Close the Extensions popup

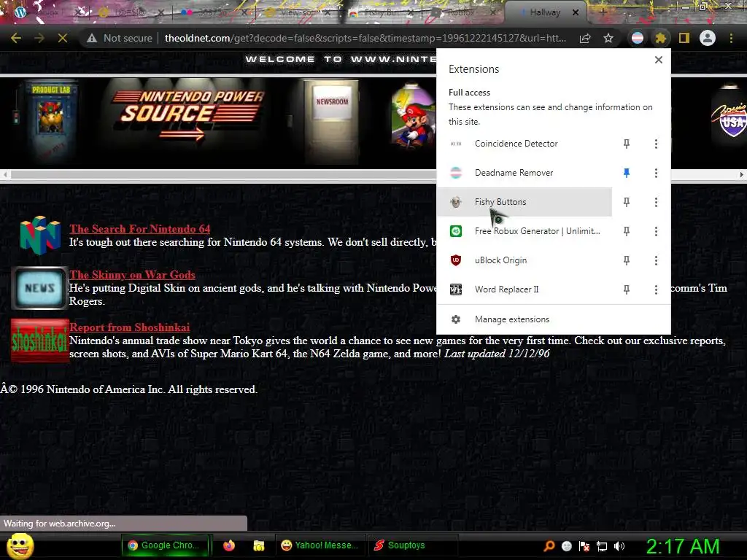click(659, 60)
